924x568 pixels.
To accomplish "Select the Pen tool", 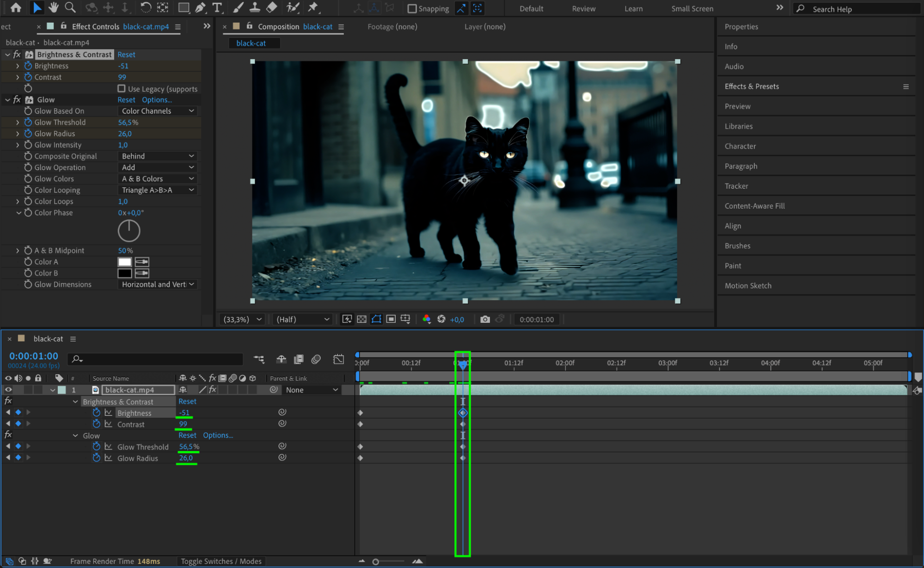I will [200, 7].
